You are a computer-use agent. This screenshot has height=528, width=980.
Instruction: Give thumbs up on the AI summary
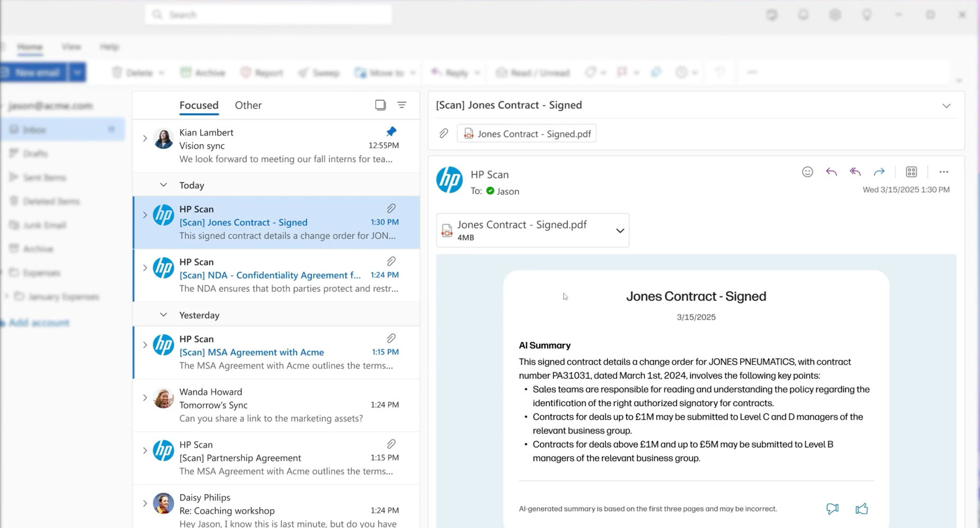pos(861,509)
